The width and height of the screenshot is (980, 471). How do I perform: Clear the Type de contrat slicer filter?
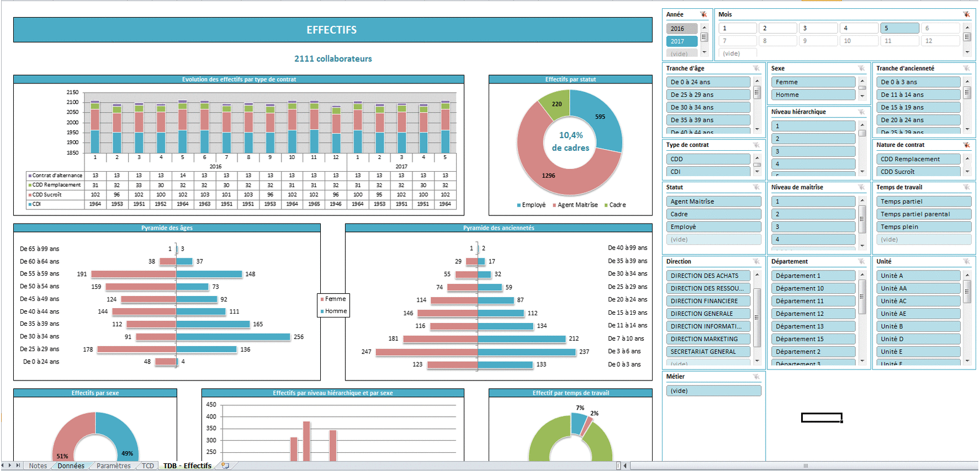pos(756,145)
